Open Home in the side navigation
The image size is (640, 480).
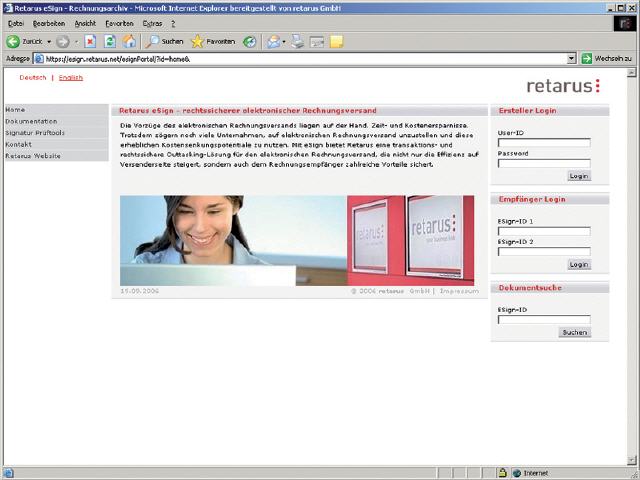pos(57,110)
